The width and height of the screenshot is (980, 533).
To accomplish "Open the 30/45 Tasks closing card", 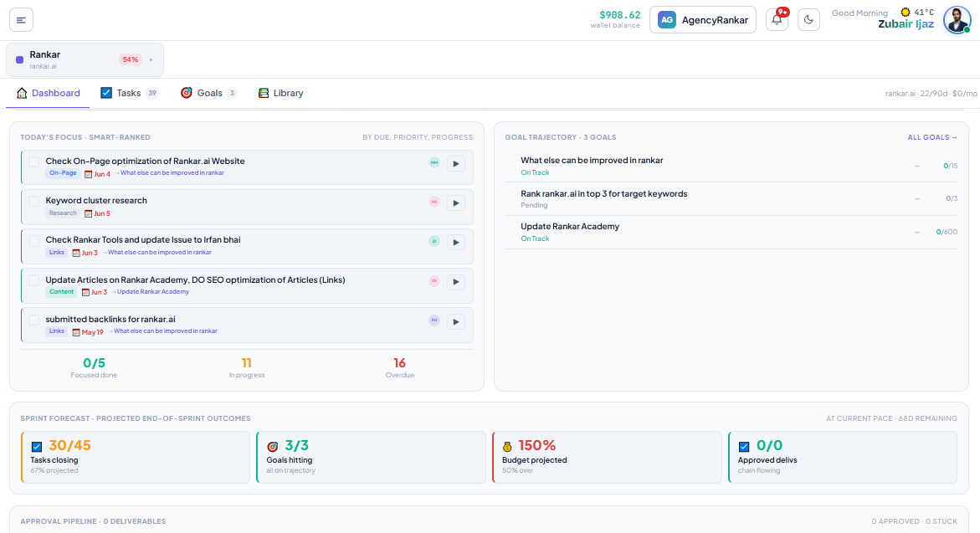I will [136, 457].
